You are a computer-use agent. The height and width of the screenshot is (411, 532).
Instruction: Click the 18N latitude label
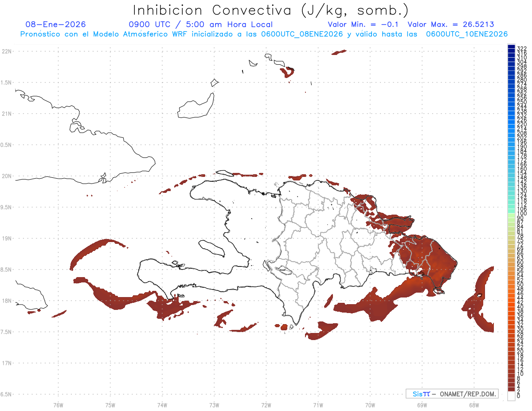[6, 301]
